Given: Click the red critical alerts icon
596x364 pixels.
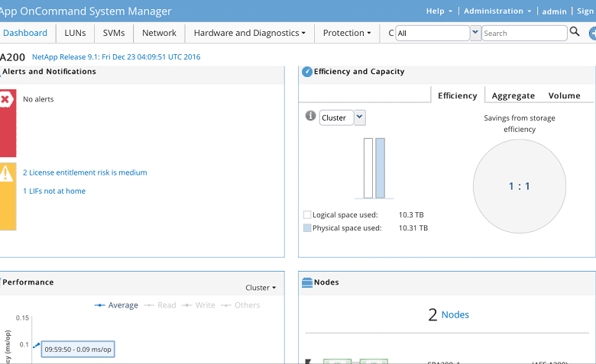Looking at the screenshot, I should click(5, 100).
